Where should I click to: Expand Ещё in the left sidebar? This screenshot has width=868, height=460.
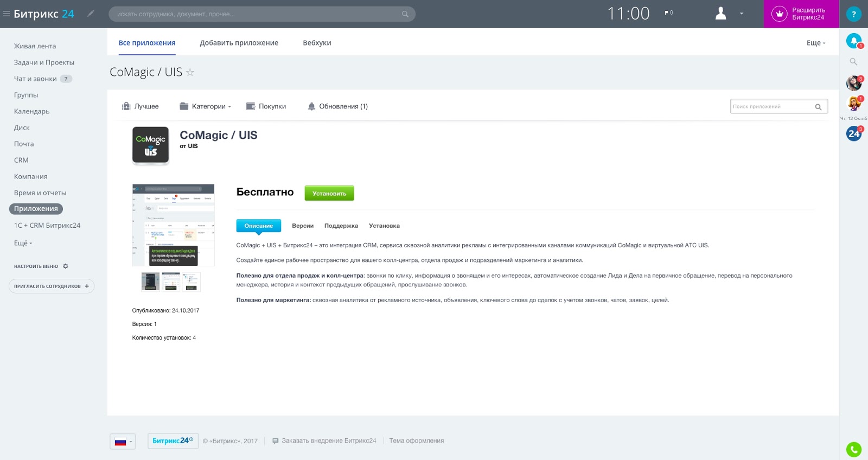tap(23, 243)
